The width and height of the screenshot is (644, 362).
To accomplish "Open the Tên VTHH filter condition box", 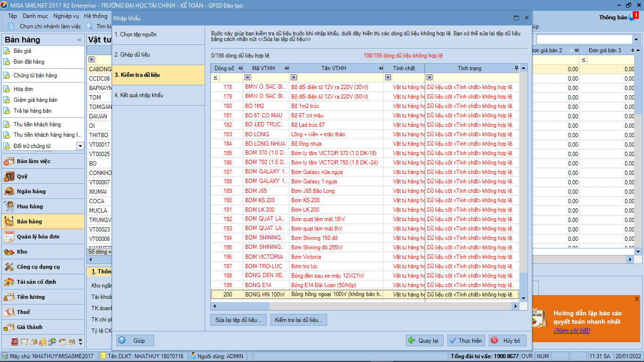I will pos(294,78).
